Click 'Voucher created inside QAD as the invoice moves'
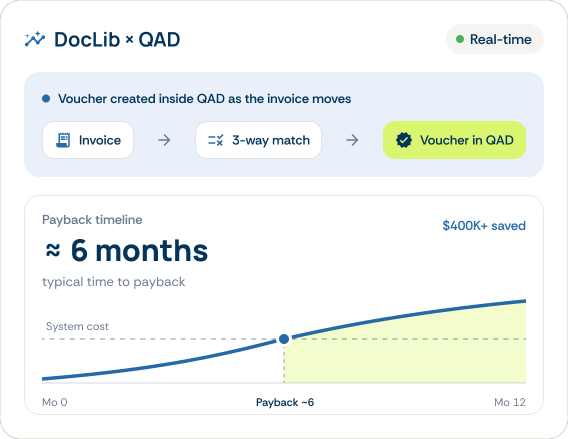This screenshot has height=439, width=568. click(x=205, y=99)
